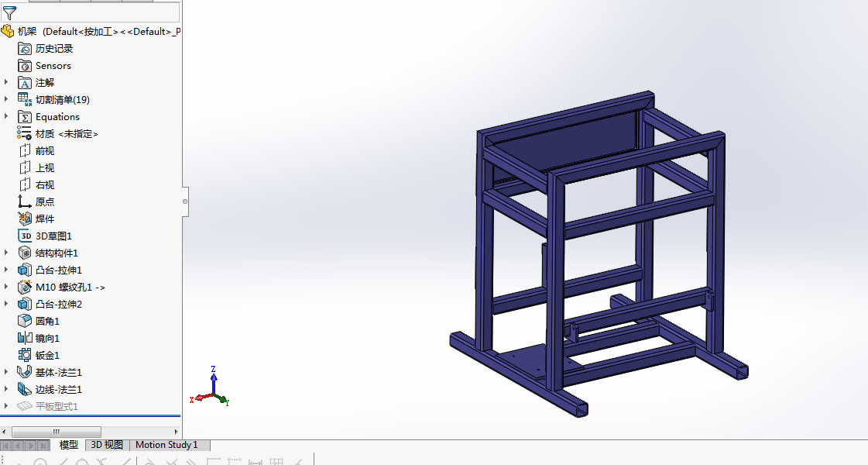Click the feature tree filter input field
868x465 pixels.
coord(91,12)
